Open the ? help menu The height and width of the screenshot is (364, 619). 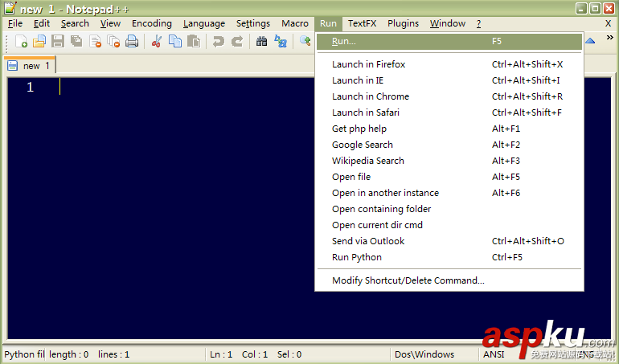tap(478, 23)
